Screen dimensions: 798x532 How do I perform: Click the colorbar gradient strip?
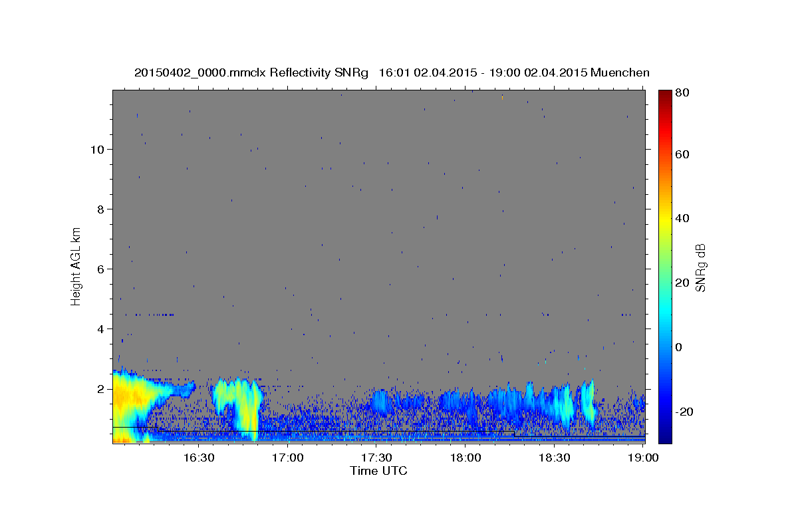[x=664, y=267]
